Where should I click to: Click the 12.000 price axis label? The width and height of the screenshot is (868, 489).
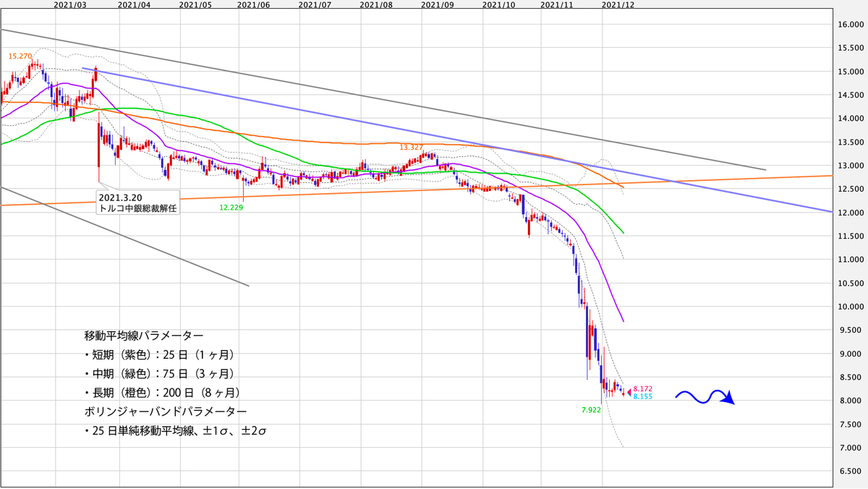[851, 213]
